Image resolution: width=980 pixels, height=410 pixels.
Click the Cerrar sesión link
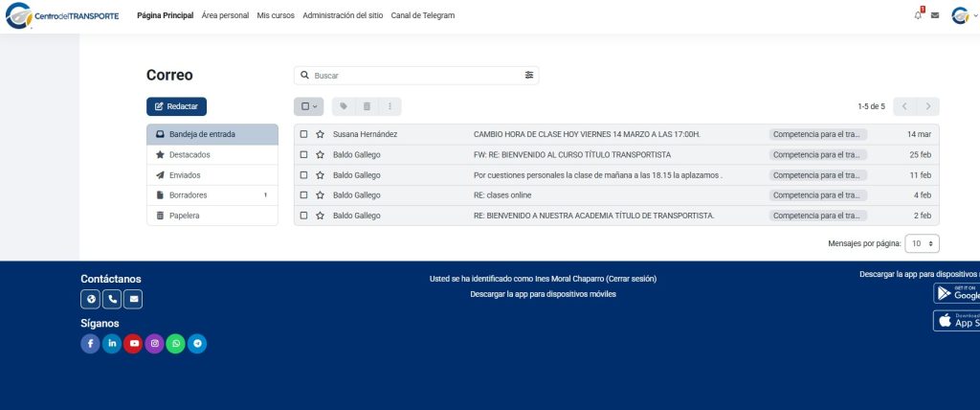(x=632, y=279)
